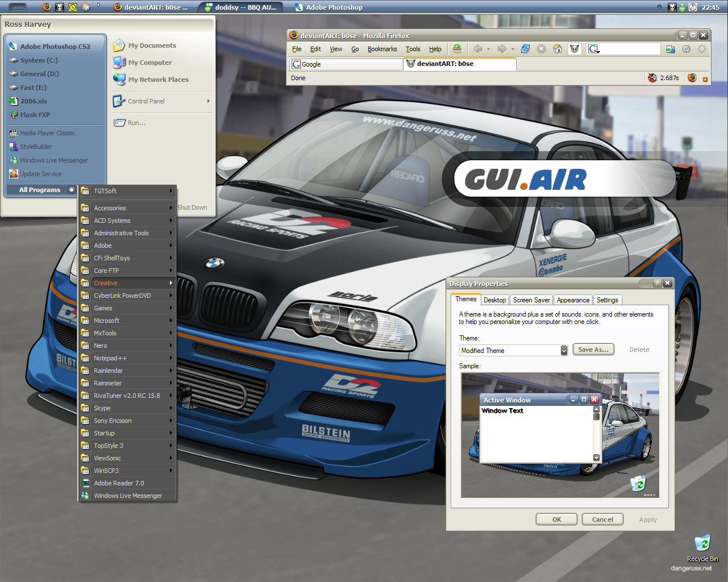Click the Firefox icon in status bar

[692, 78]
